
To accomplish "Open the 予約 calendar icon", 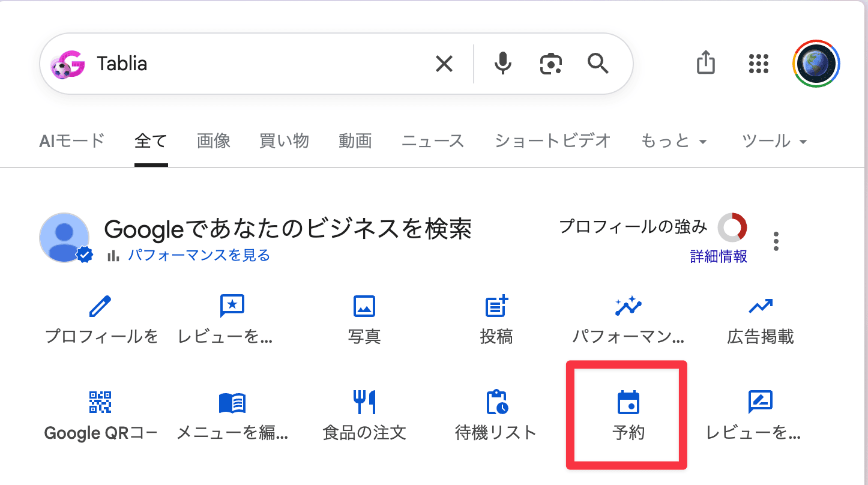I will tap(628, 402).
